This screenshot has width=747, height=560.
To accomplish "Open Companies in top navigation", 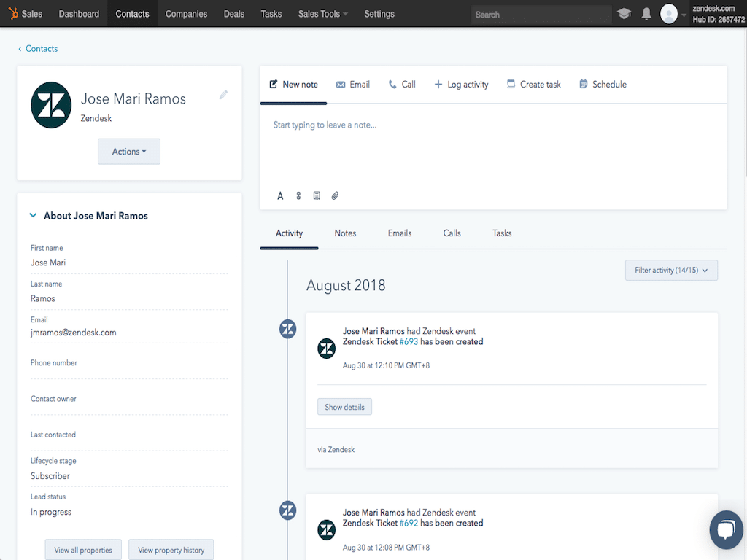I will (x=186, y=14).
